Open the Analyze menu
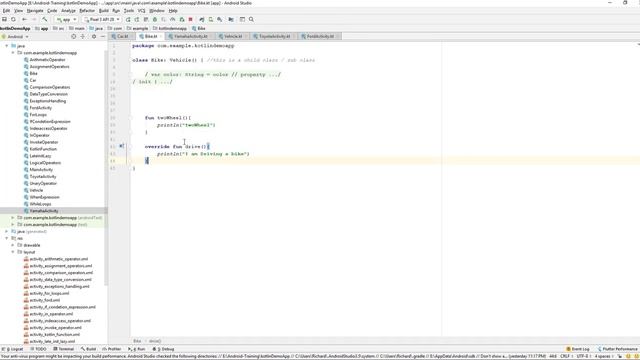The image size is (640, 360). click(x=68, y=11)
